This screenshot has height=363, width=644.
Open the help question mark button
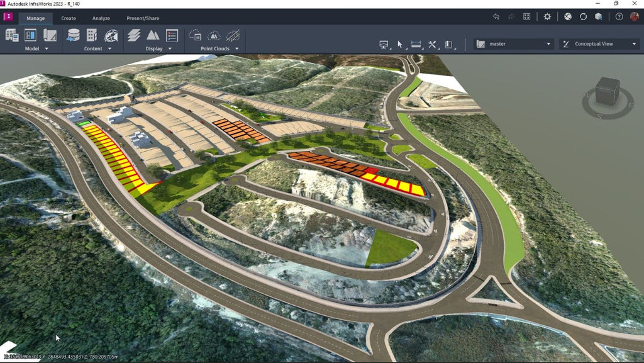point(619,17)
